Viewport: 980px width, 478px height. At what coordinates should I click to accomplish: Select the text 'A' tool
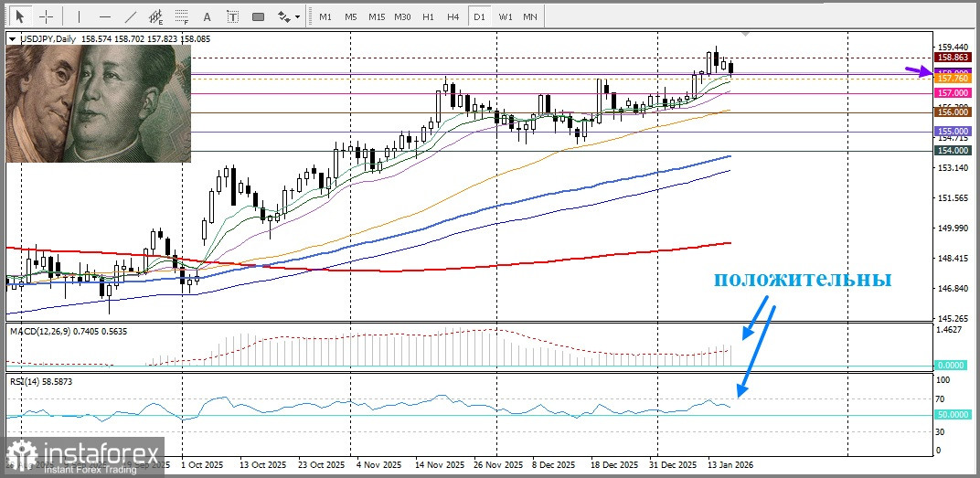[208, 16]
